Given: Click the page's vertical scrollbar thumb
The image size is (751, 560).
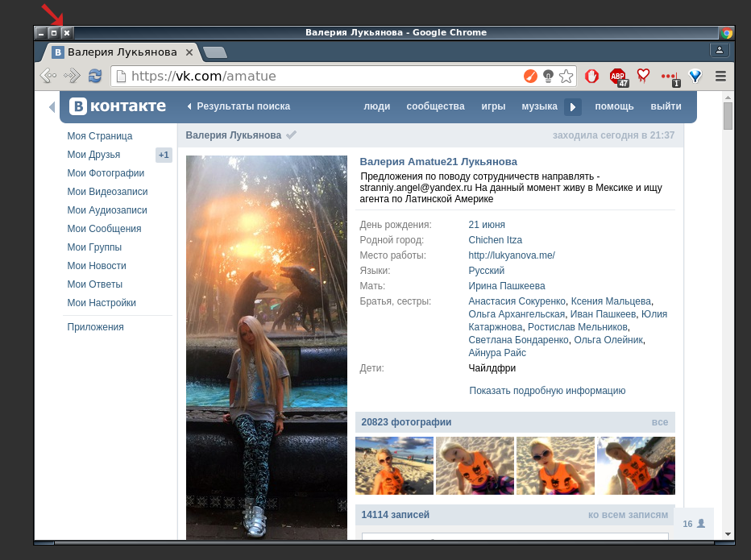Looking at the screenshot, I should (x=728, y=115).
